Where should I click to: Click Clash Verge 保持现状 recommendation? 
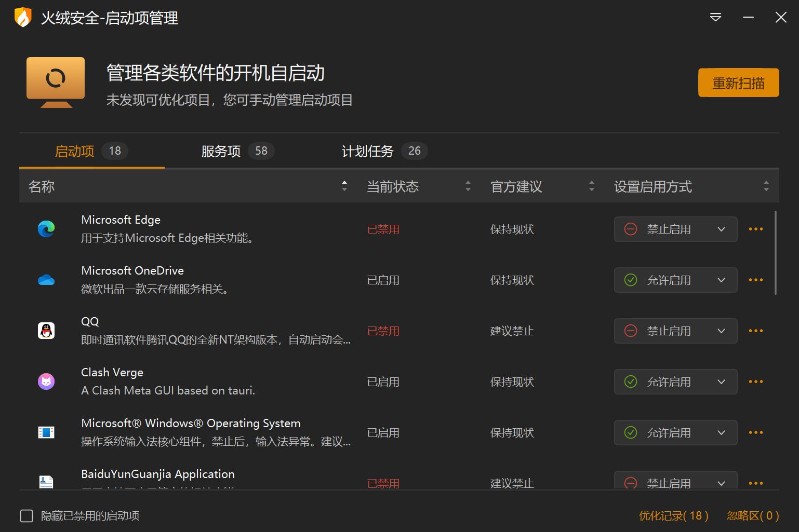(512, 381)
